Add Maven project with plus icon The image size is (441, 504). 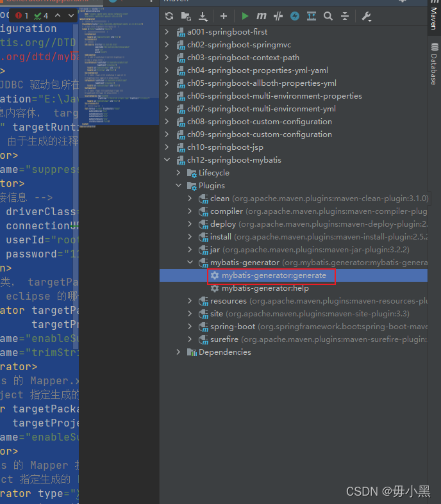224,16
